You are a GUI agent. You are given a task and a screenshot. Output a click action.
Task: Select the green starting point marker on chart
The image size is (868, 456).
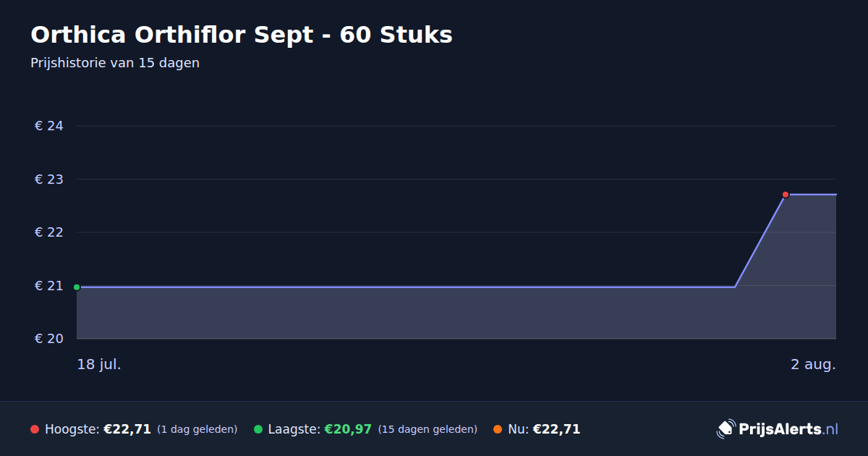click(77, 287)
